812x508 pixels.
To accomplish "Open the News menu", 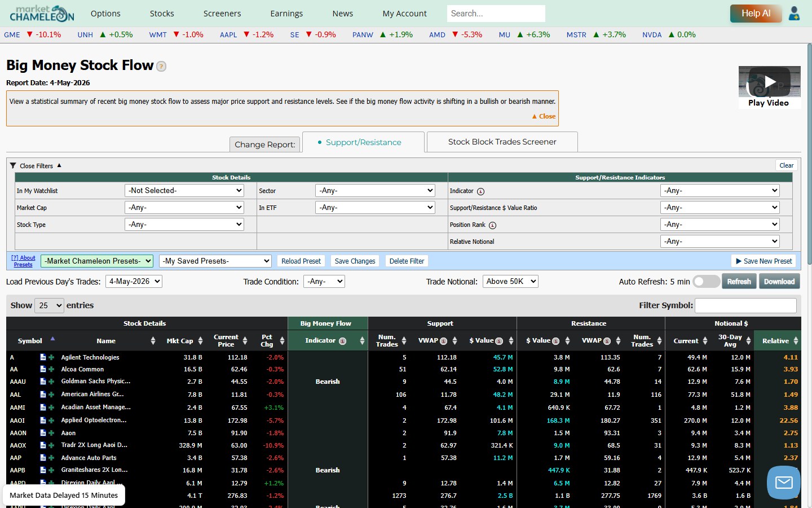I will pos(343,14).
